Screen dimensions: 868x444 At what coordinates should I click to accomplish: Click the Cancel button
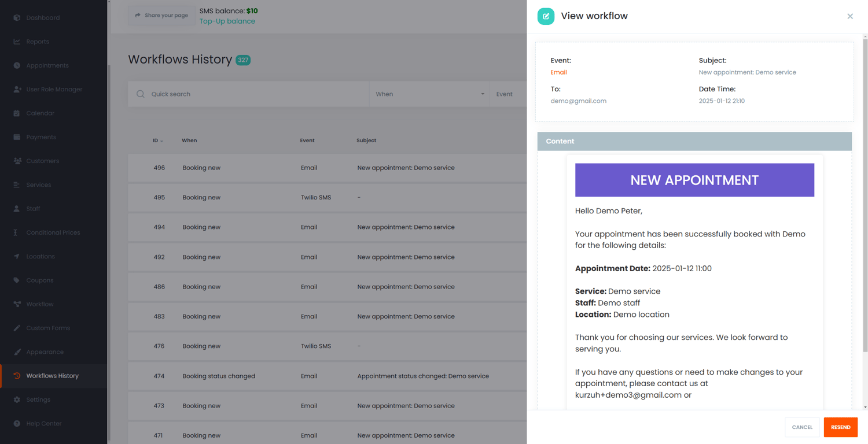802,427
